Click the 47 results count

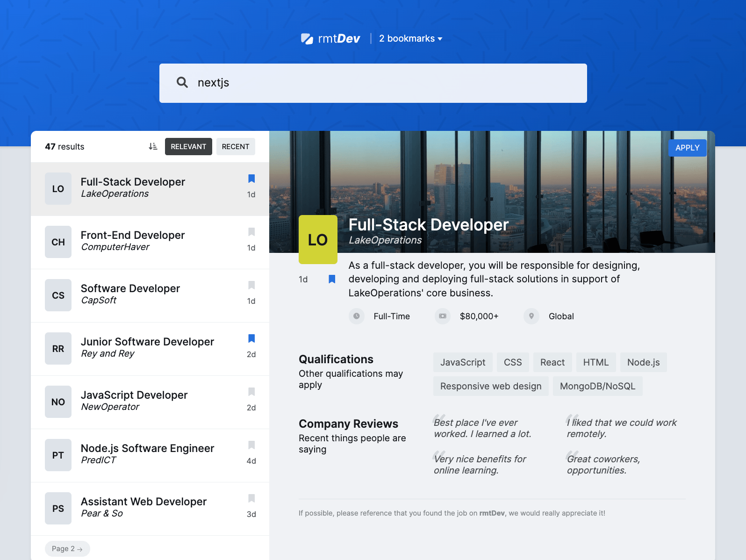pos(65,147)
